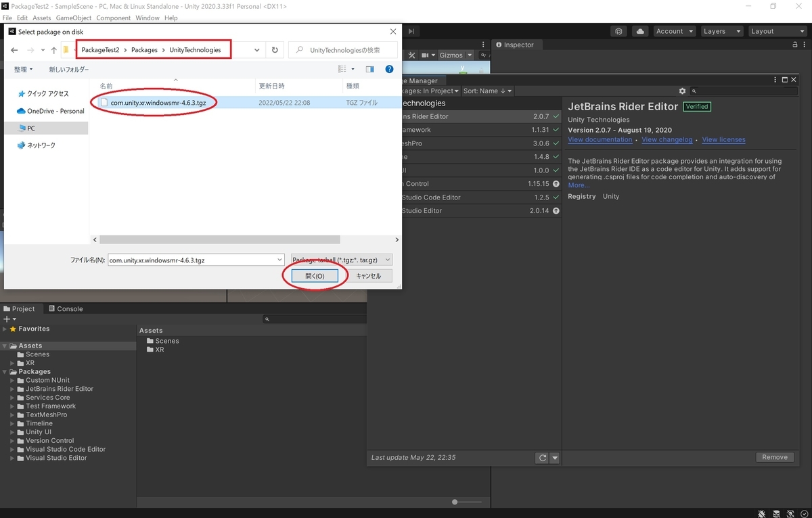Open Quick Access (クイック アクセス) in sidebar
812x518 pixels.
(x=43, y=94)
